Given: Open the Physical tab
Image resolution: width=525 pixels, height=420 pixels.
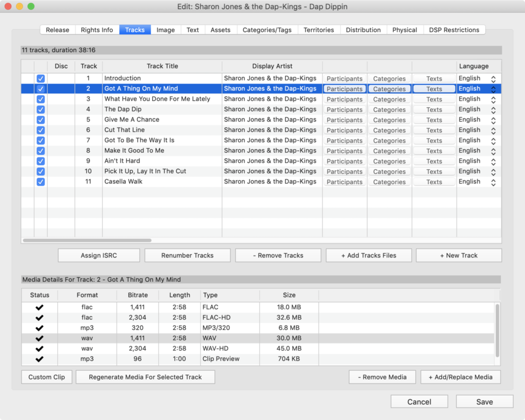Looking at the screenshot, I should 405,30.
